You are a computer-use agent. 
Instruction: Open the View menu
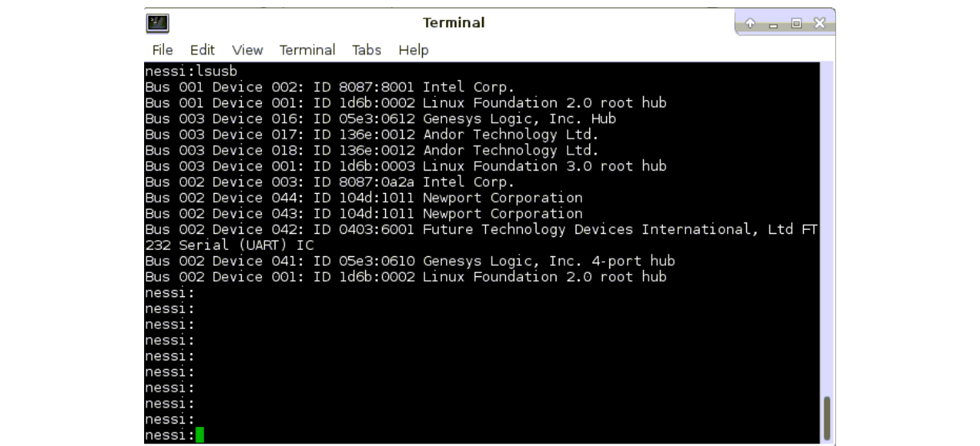(247, 50)
